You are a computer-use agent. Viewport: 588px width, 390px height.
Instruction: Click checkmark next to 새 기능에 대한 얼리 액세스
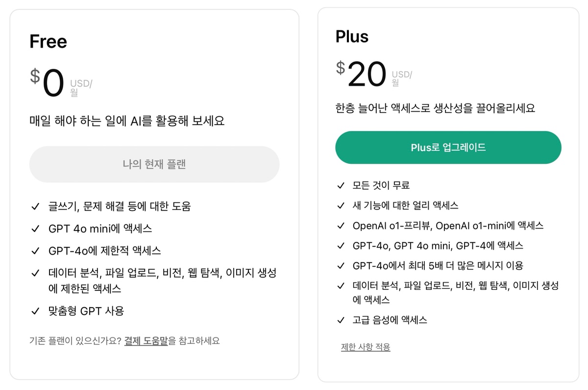[x=341, y=206]
